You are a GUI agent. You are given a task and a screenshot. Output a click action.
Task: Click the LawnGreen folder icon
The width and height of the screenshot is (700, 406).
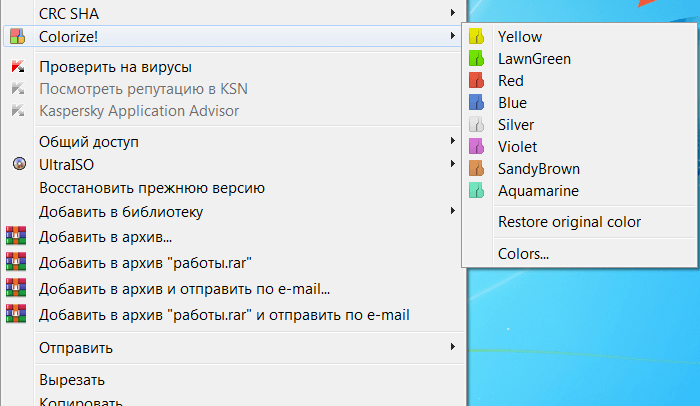pos(476,59)
